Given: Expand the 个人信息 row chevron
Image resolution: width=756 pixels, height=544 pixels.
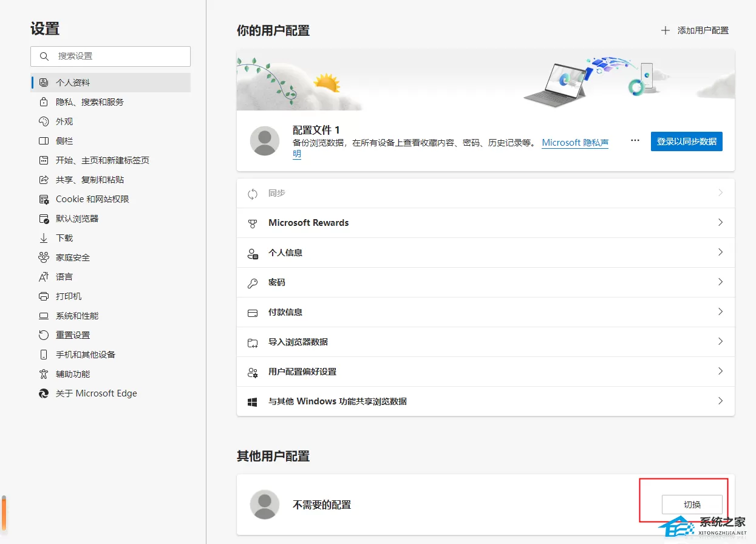Looking at the screenshot, I should click(720, 252).
